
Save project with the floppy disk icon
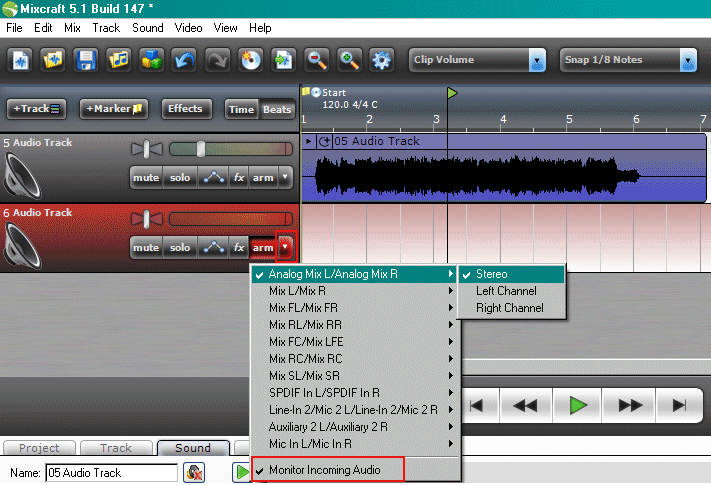point(86,60)
